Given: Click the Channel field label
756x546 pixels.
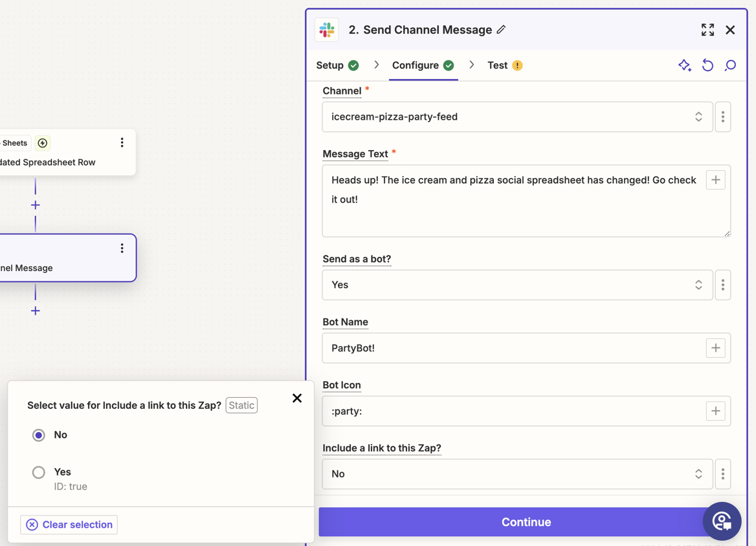Looking at the screenshot, I should click(x=342, y=91).
